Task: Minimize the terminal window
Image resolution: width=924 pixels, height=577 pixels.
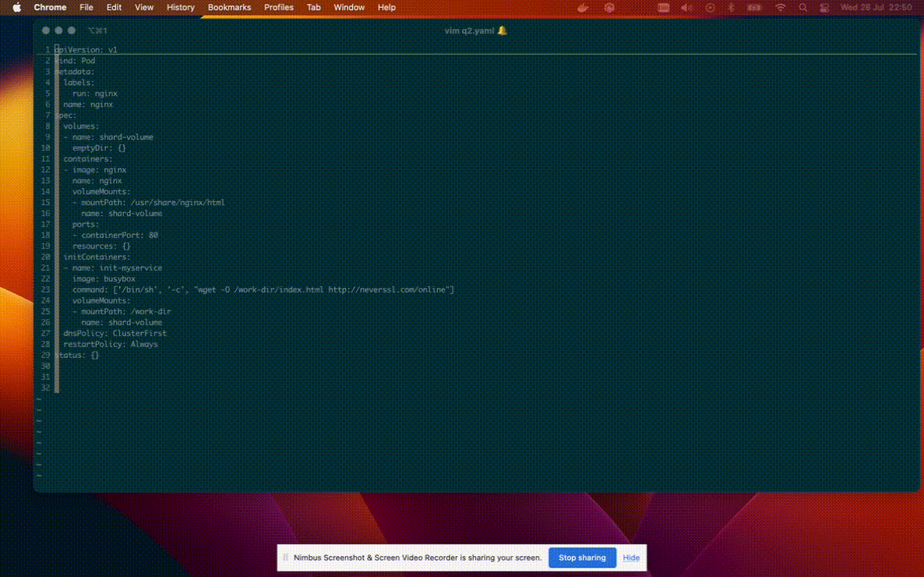Action: (58, 30)
